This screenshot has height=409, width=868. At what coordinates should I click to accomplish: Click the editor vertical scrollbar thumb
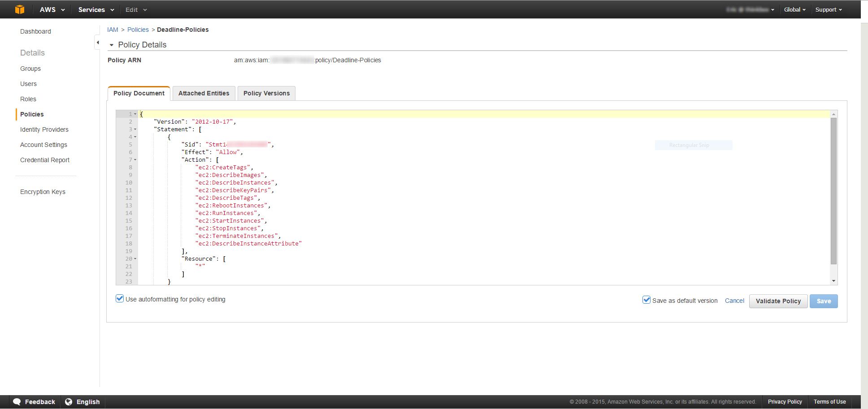click(x=833, y=191)
